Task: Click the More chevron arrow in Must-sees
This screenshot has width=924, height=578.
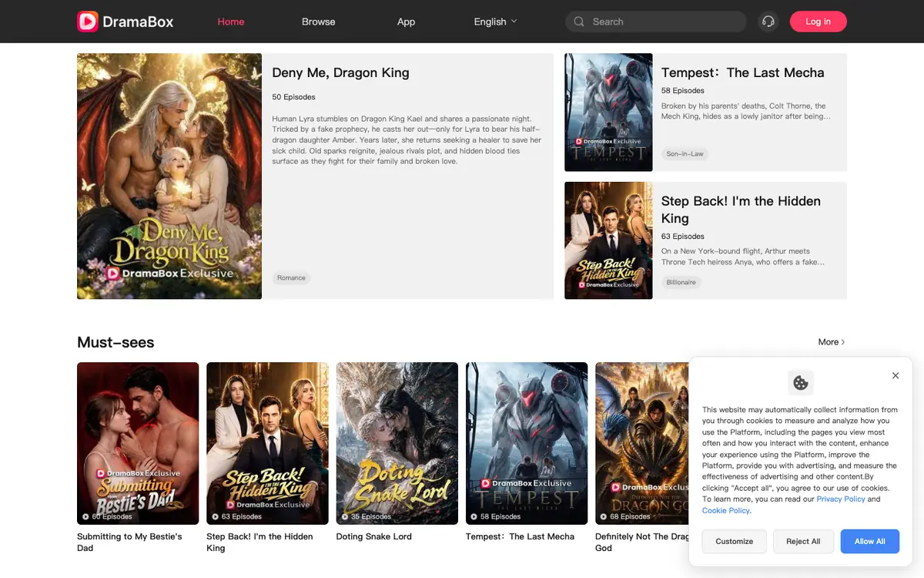Action: coord(843,342)
